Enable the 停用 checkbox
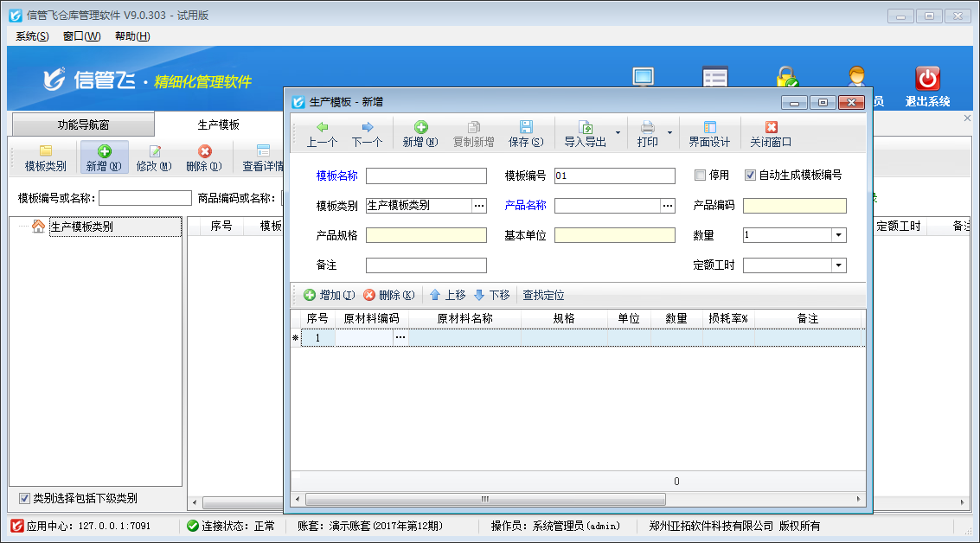The width and height of the screenshot is (980, 543). 701,175
